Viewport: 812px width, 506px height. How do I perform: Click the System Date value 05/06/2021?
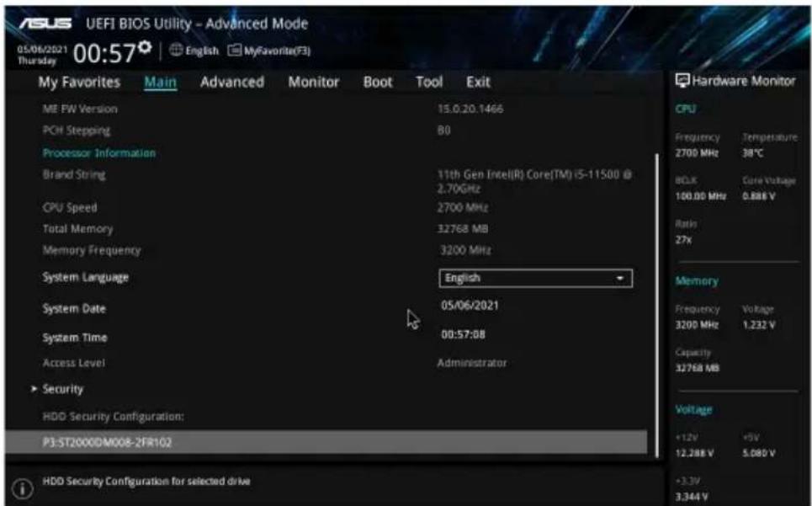click(x=470, y=305)
